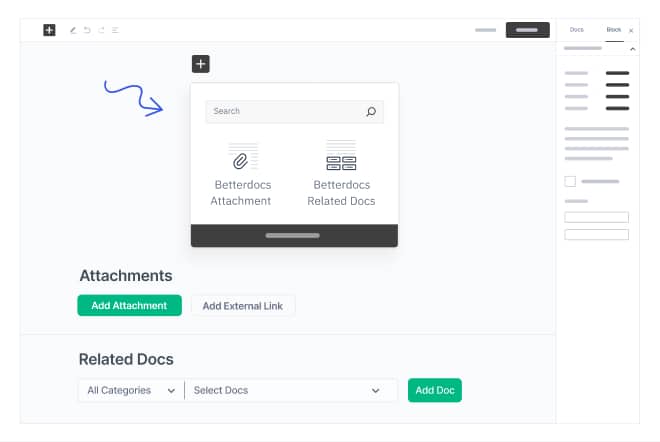The width and height of the screenshot is (660, 442).
Task: Click the plus button above block popup
Action: [x=200, y=64]
